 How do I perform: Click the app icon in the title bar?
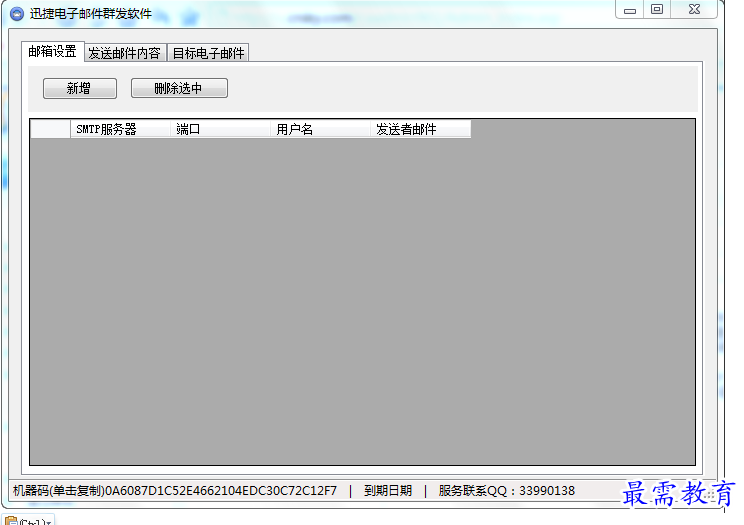click(17, 14)
